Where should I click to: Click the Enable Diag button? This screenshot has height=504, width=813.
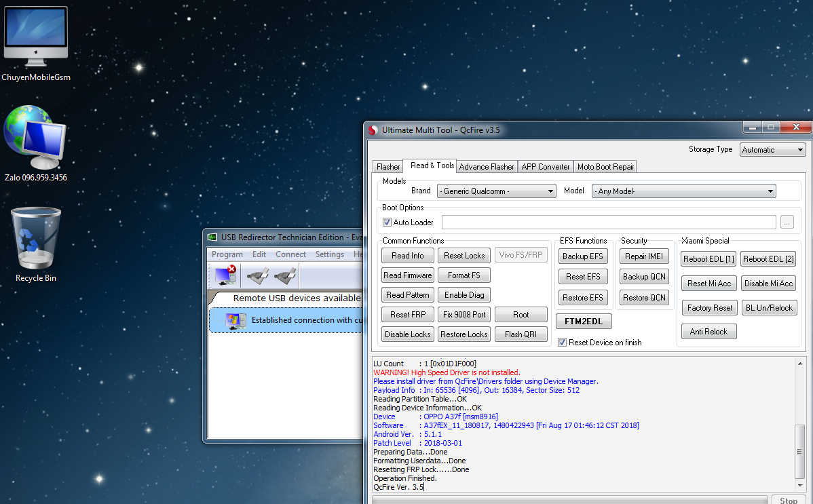tap(464, 295)
